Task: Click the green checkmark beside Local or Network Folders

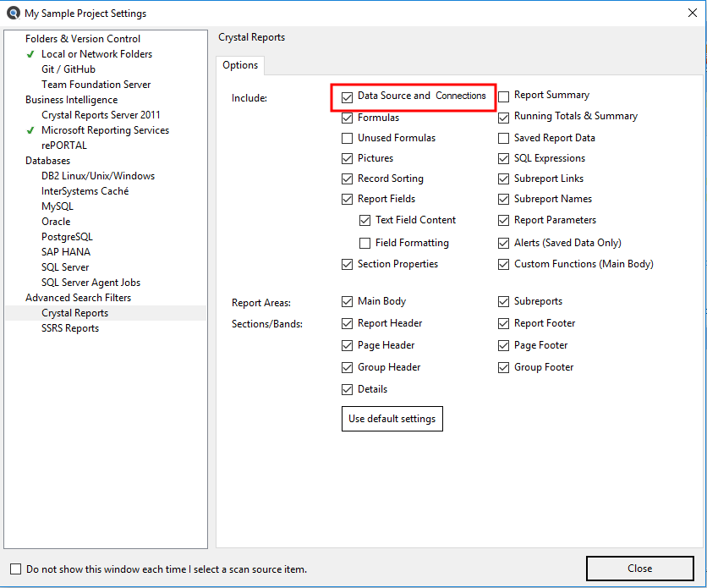Action: 30,54
